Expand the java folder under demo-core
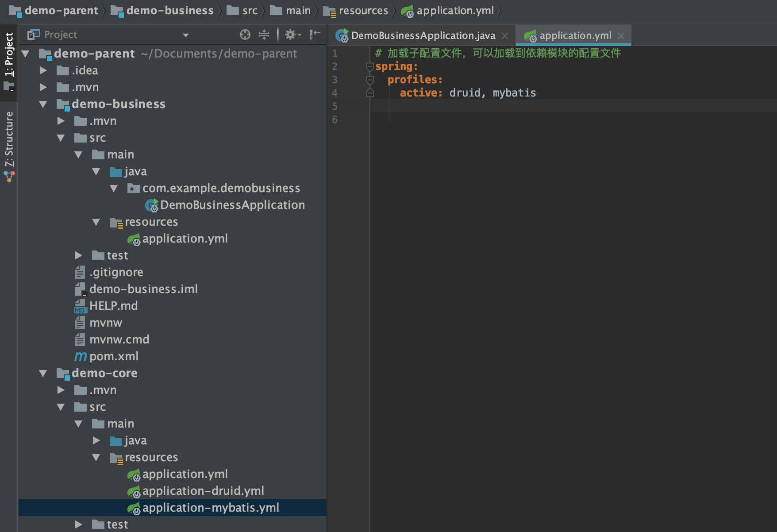The width and height of the screenshot is (777, 532). click(96, 440)
